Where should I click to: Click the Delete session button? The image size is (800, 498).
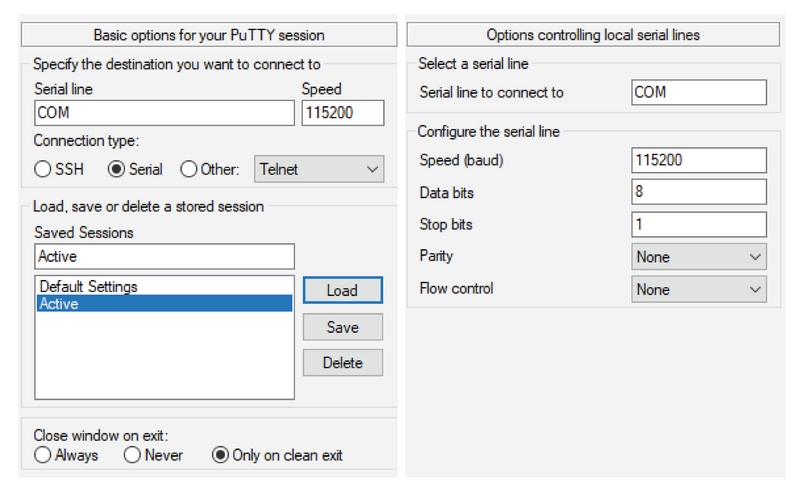(342, 363)
